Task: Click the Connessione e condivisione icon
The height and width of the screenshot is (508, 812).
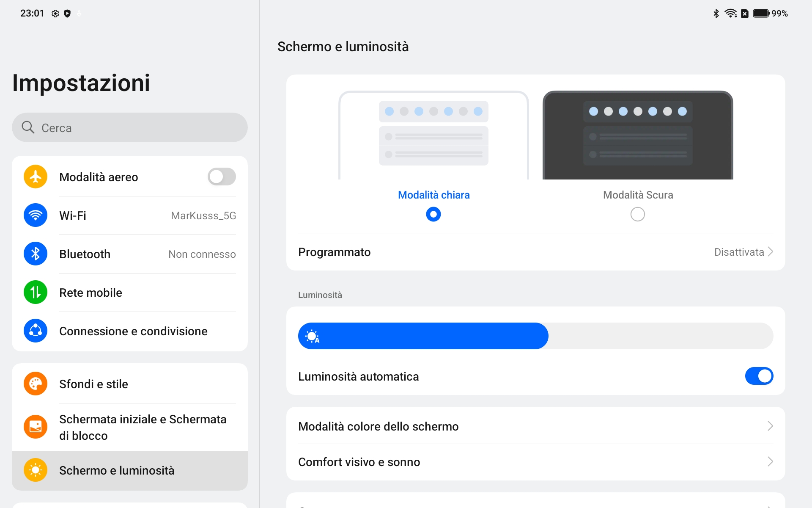Action: click(36, 331)
